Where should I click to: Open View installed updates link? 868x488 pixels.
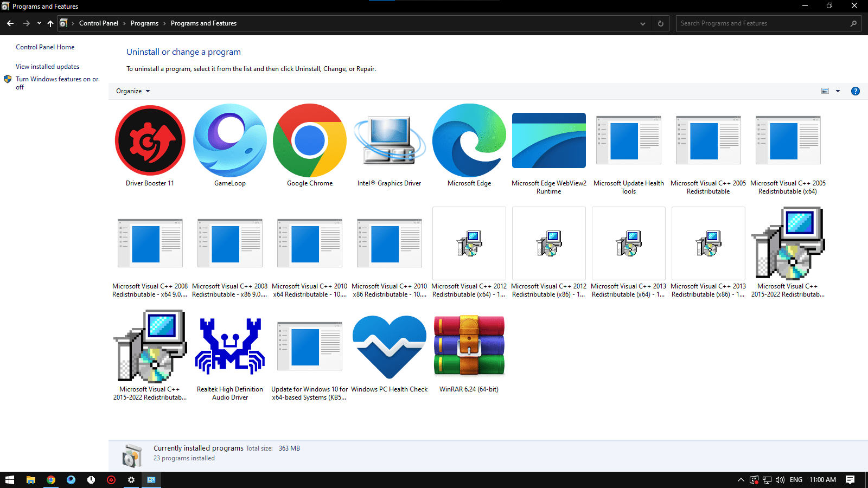pos(47,67)
